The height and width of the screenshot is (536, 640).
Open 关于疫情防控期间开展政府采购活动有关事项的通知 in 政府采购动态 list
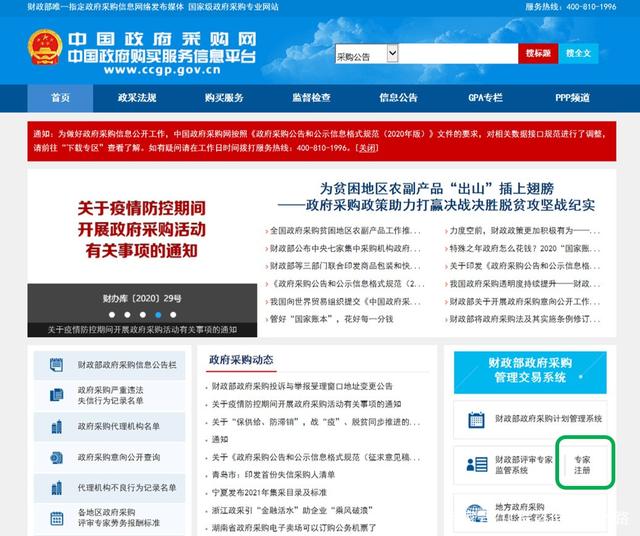[306, 404]
